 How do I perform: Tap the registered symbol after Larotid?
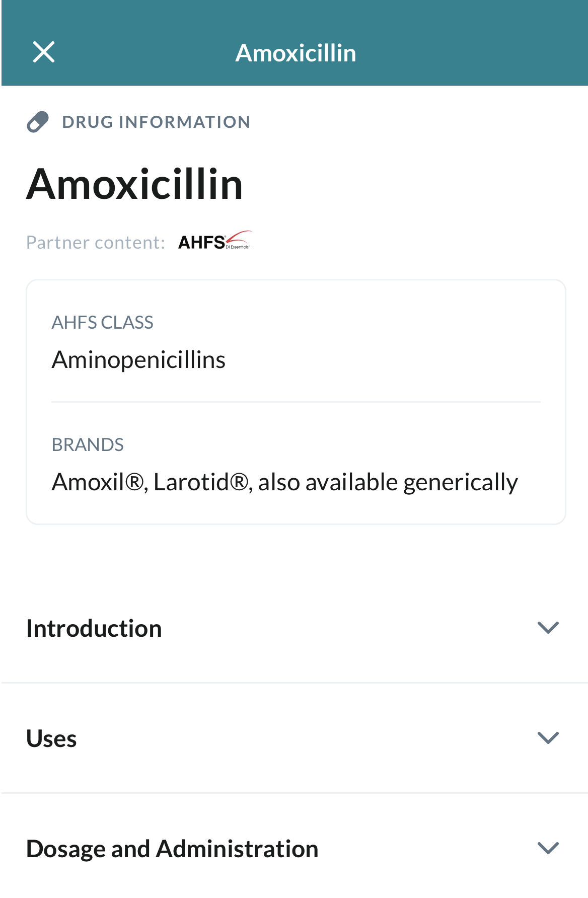click(x=240, y=482)
